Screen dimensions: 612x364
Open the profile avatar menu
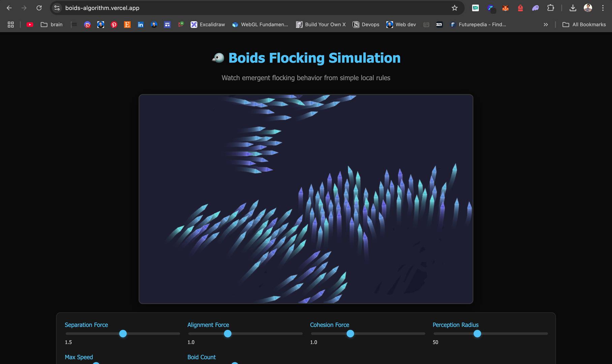(588, 8)
